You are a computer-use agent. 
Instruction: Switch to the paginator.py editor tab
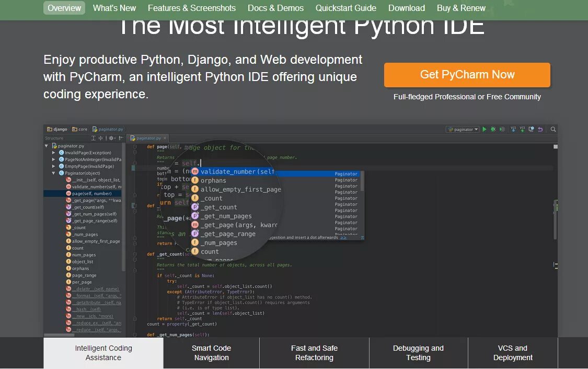coord(148,139)
